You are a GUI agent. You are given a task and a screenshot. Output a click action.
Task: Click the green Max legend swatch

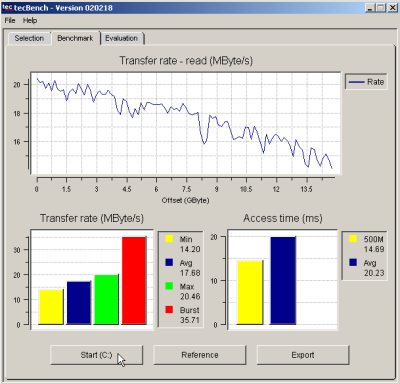[x=169, y=286]
